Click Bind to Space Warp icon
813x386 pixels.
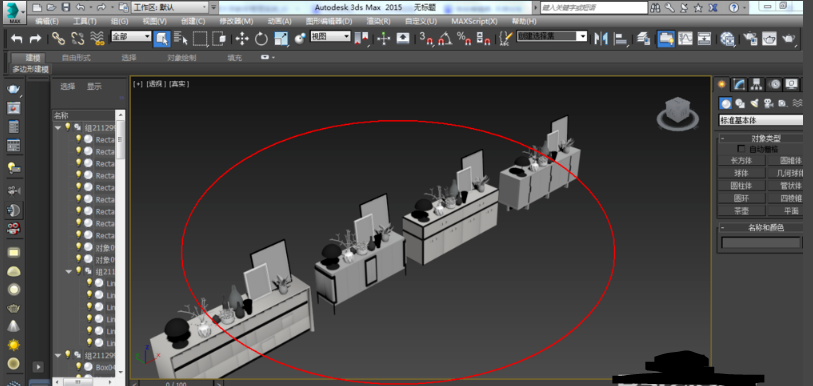97,38
